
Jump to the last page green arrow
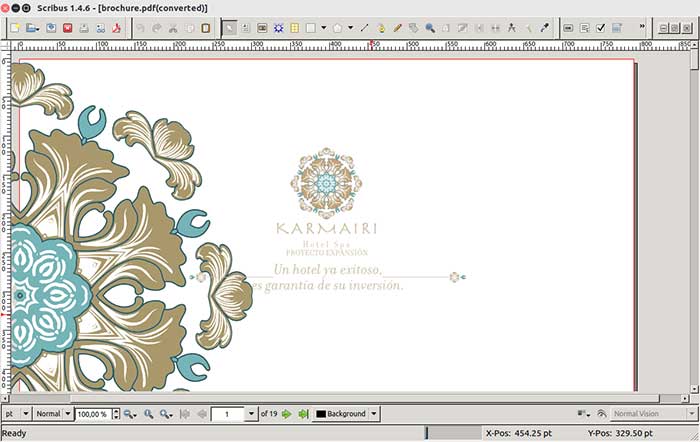(x=304, y=414)
